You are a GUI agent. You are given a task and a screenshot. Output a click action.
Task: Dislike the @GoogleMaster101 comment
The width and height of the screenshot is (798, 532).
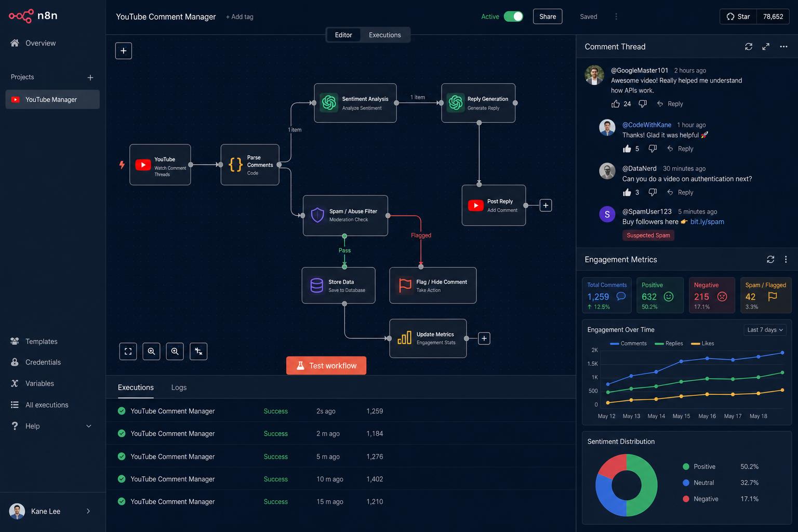(x=643, y=104)
